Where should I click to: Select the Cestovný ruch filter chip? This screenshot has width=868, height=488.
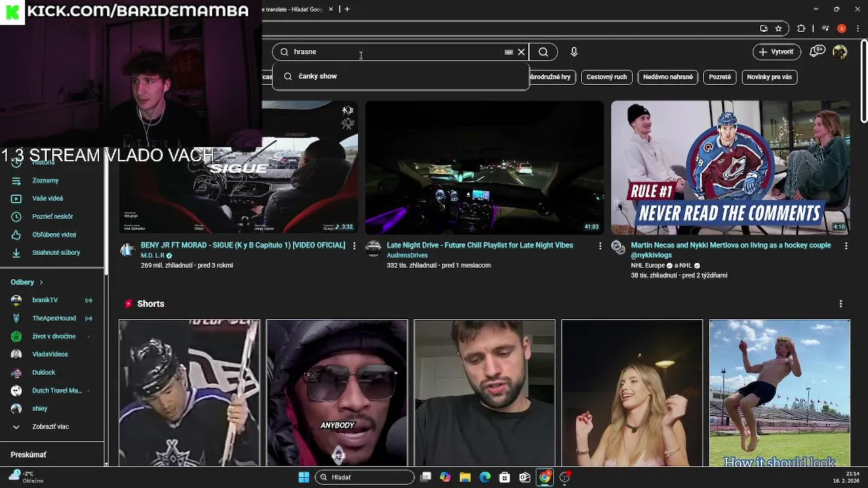pos(606,77)
